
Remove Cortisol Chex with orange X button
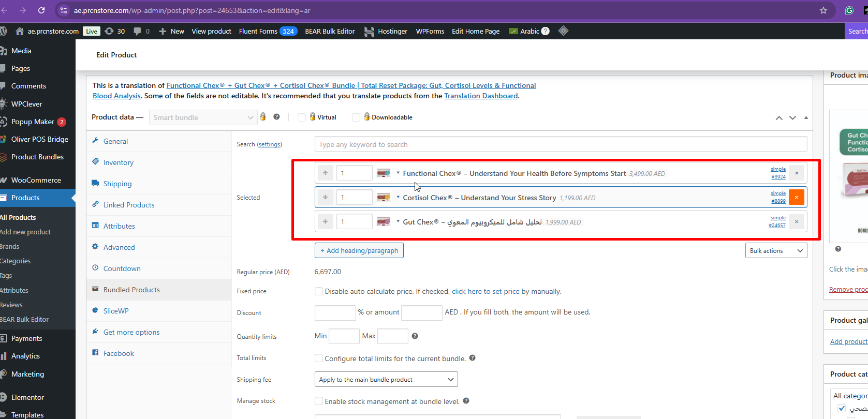tap(796, 197)
